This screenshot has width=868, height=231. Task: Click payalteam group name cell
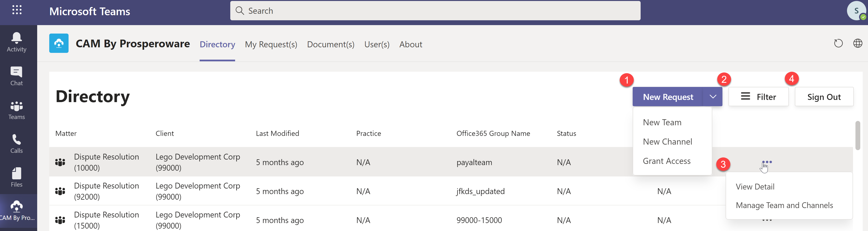click(x=474, y=162)
